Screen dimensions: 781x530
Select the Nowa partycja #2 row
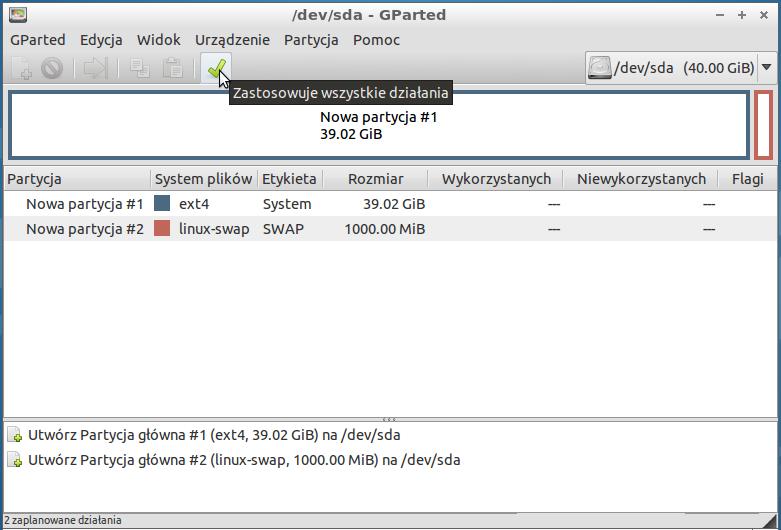[390, 229]
